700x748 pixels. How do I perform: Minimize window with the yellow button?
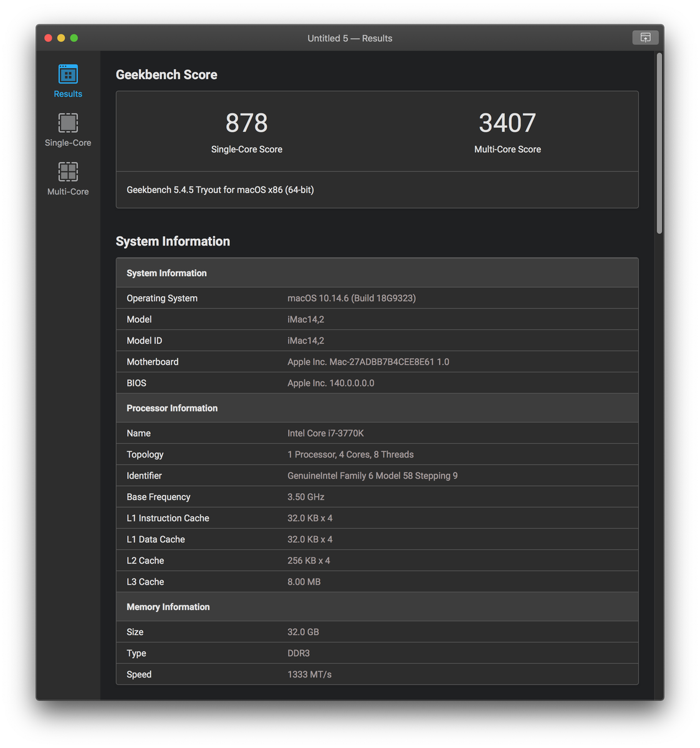61,38
